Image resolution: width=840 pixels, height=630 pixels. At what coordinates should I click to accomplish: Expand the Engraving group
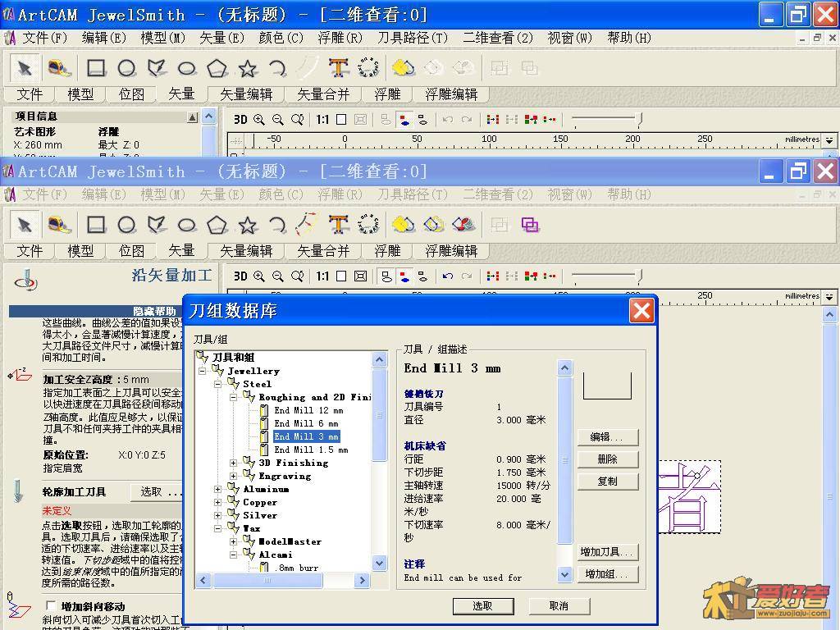click(x=233, y=476)
